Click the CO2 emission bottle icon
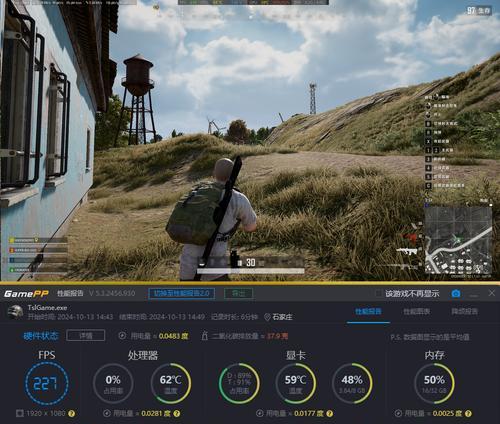Screen dimensions: 500x424 tap(205, 336)
